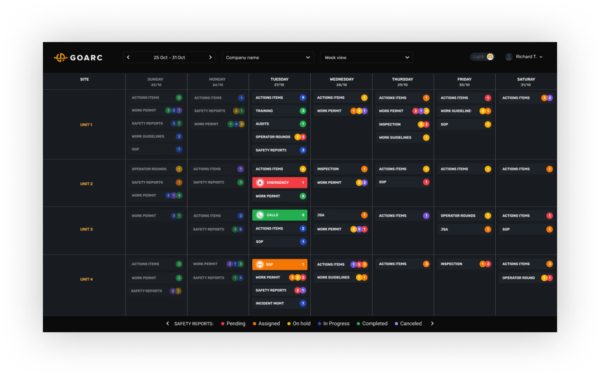Click the icon on orange SOP card

click(x=260, y=264)
